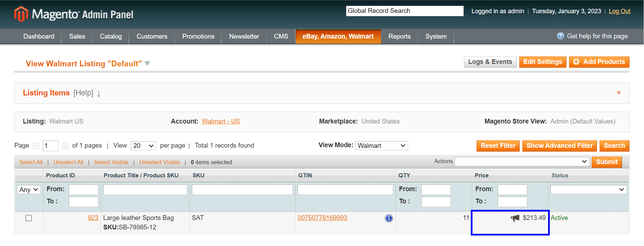Open the System menu
Viewport: 644px width, 246px height.
click(436, 36)
